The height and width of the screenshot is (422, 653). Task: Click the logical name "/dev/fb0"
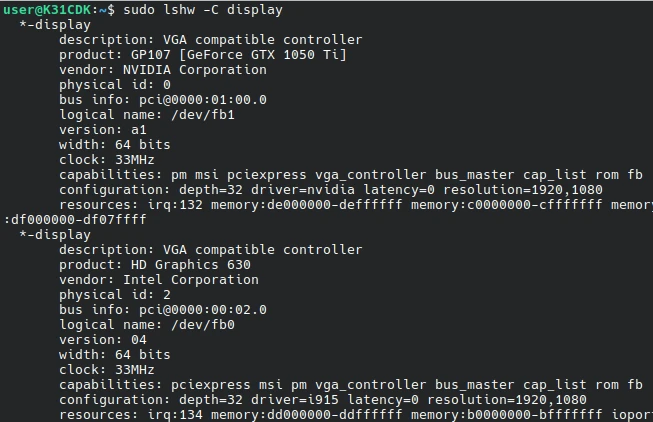[202, 325]
